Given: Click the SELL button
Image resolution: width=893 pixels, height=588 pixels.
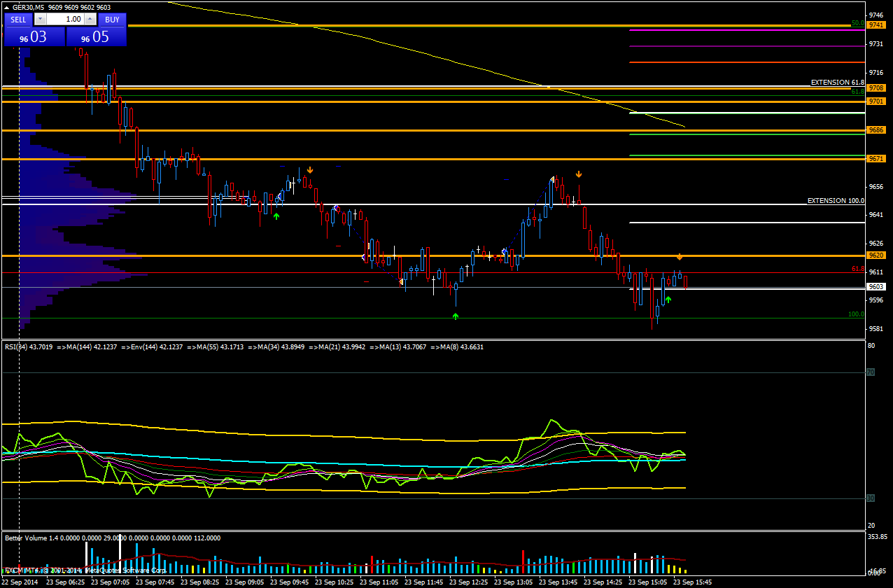Looking at the screenshot, I should [x=18, y=20].
